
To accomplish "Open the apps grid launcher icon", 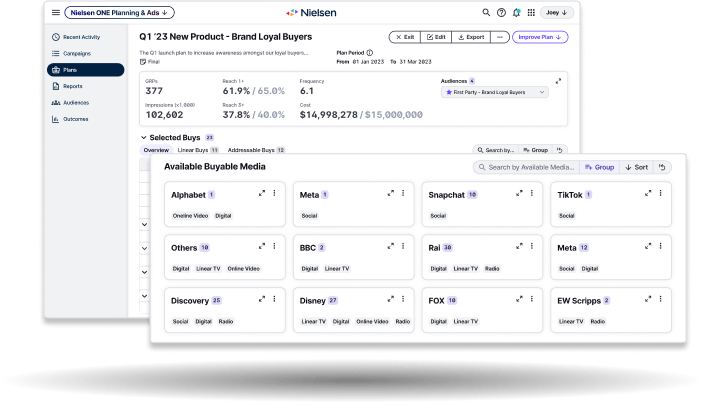I will click(531, 13).
